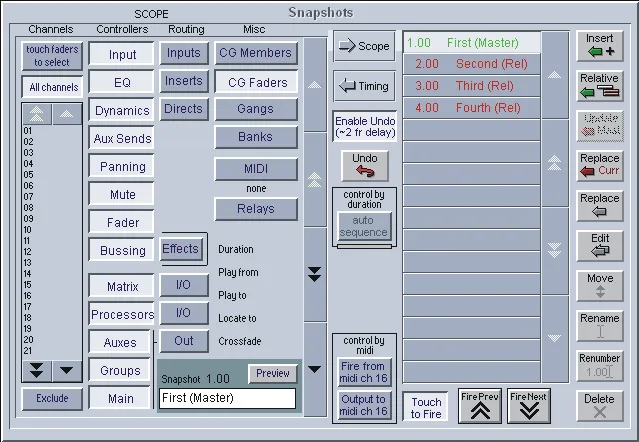Viewport: 639px width, 442px height.
Task: Click the Inputs routing button
Action: [184, 53]
